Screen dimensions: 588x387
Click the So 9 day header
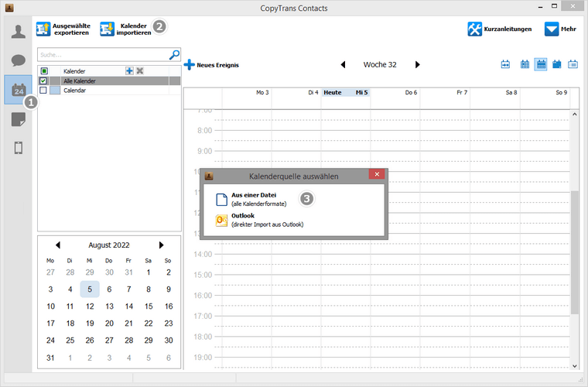point(562,92)
